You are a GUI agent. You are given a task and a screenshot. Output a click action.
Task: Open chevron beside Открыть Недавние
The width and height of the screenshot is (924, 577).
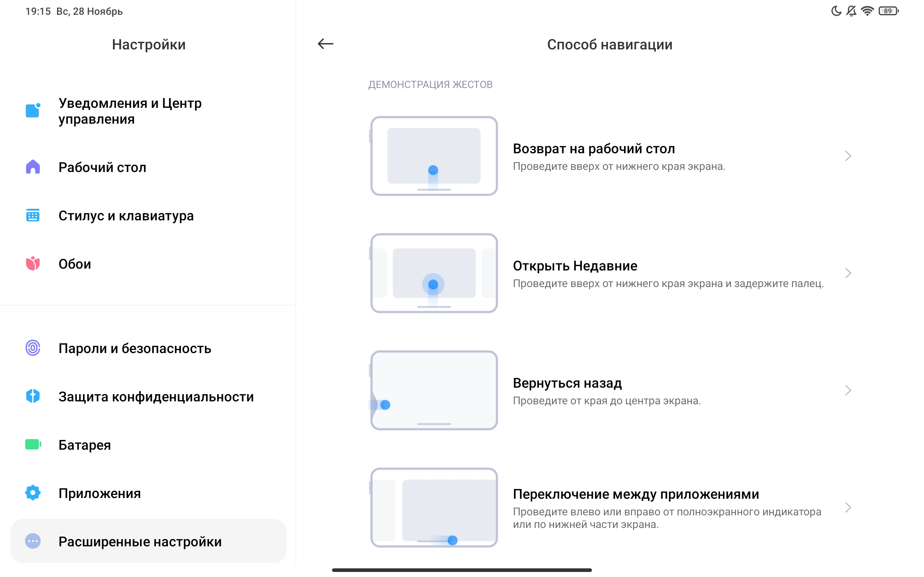coord(848,273)
